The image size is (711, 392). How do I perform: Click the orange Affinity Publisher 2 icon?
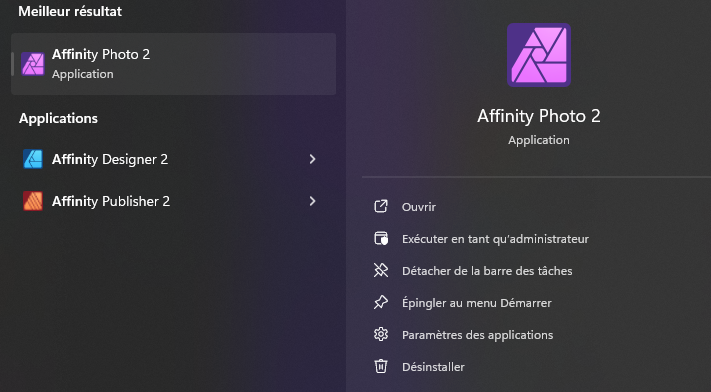(33, 201)
